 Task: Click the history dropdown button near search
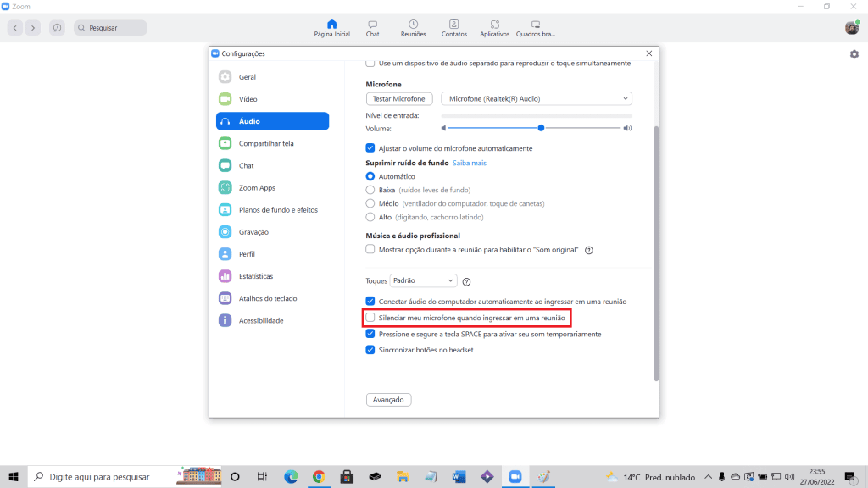click(57, 28)
